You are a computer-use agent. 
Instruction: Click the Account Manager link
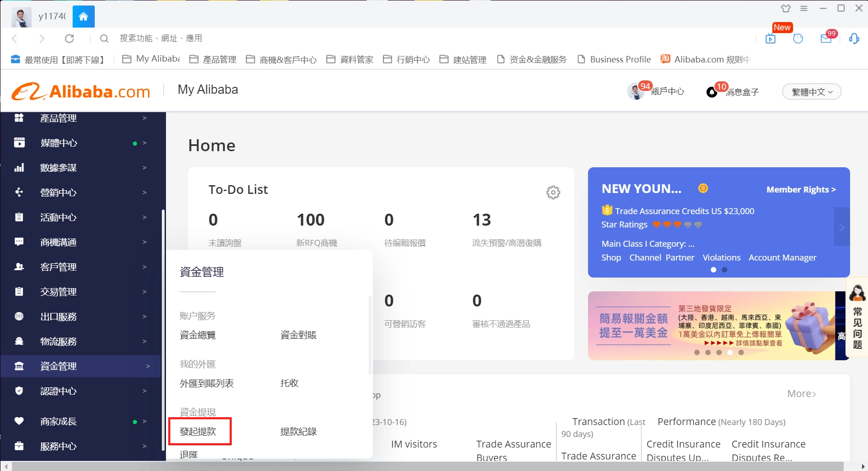coord(782,257)
